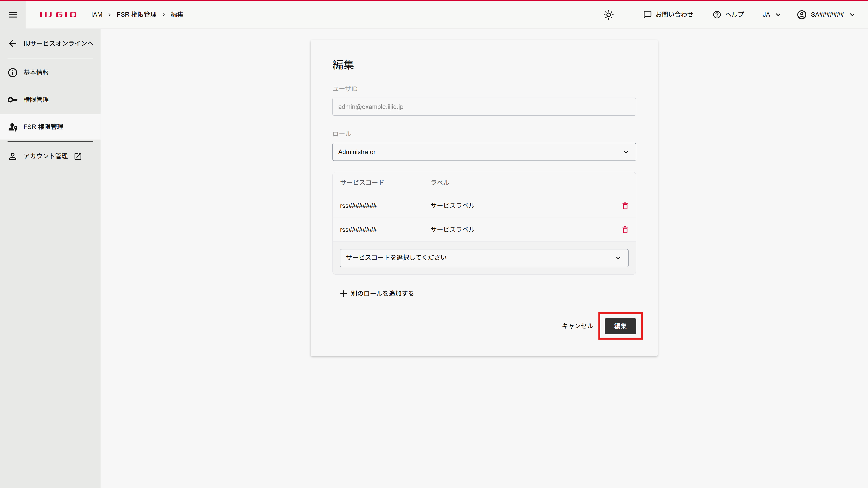Open アカウント管理 external link

(x=46, y=156)
